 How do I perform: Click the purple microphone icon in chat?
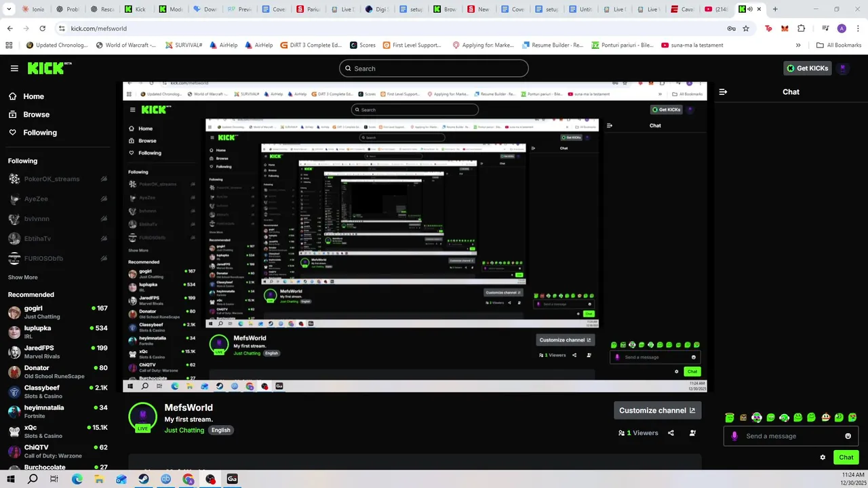[734, 436]
